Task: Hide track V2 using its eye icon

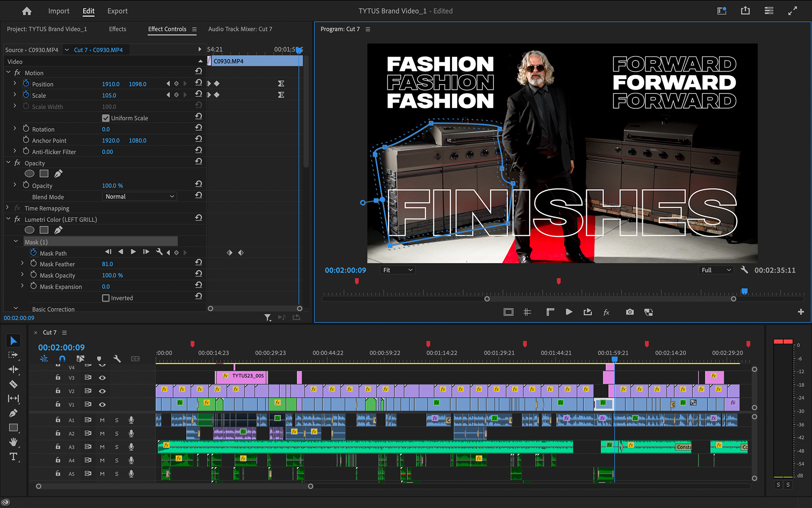Action: [102, 391]
